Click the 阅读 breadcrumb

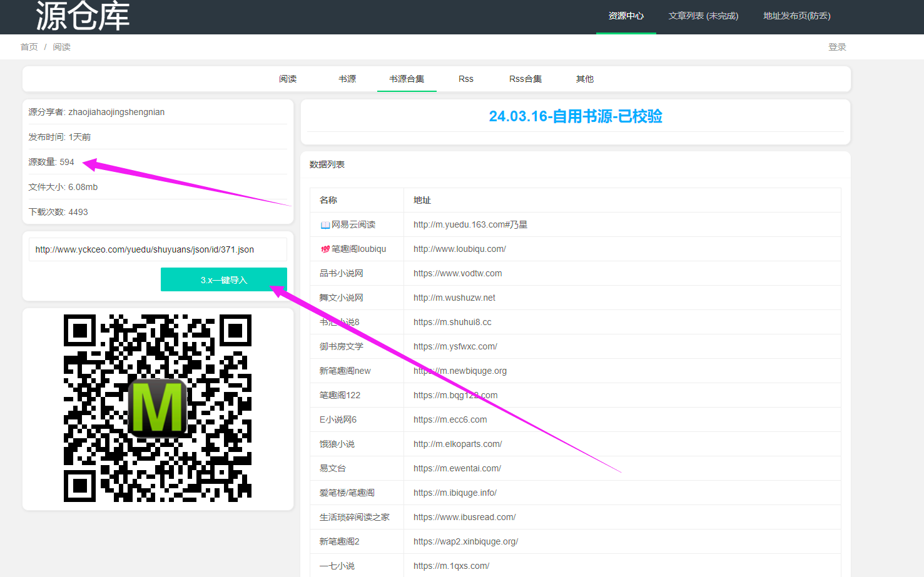click(x=61, y=47)
